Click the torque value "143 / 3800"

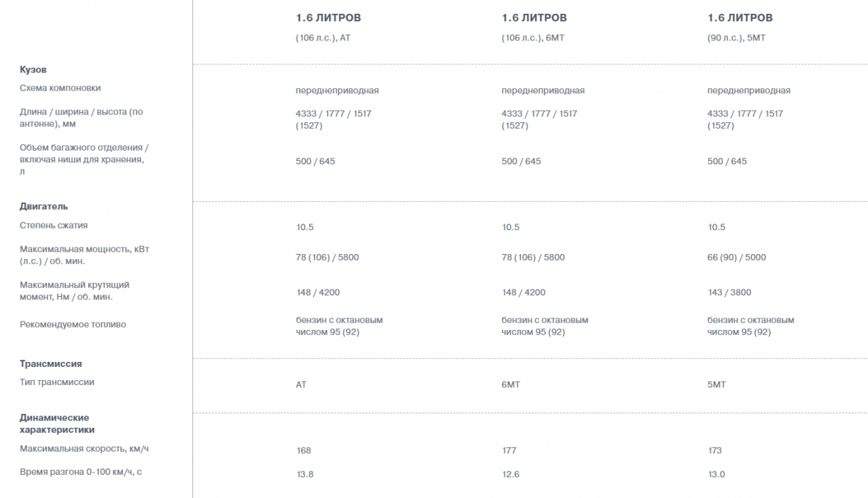(x=729, y=292)
